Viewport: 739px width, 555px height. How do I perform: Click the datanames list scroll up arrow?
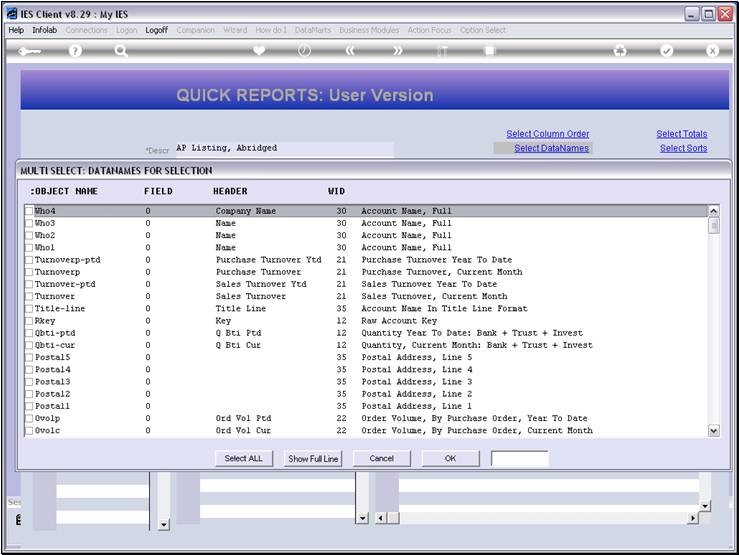tap(714, 211)
